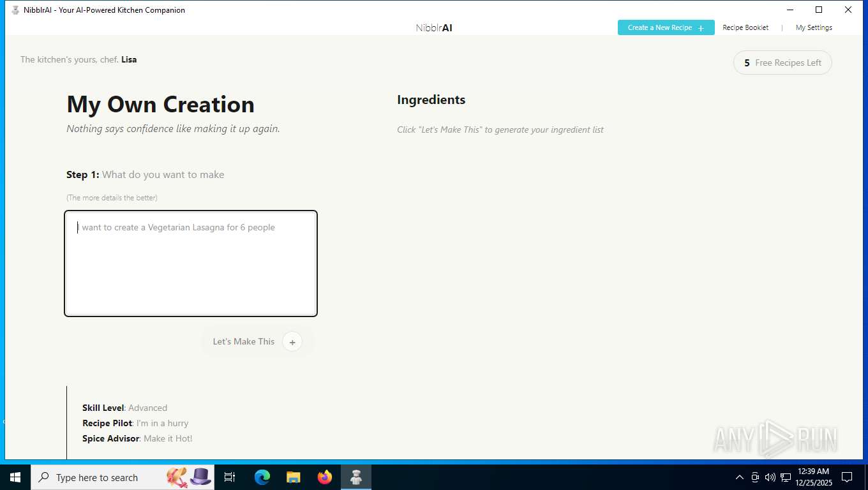Open Task View from the taskbar
Image resolution: width=868 pixels, height=490 pixels.
(230, 477)
